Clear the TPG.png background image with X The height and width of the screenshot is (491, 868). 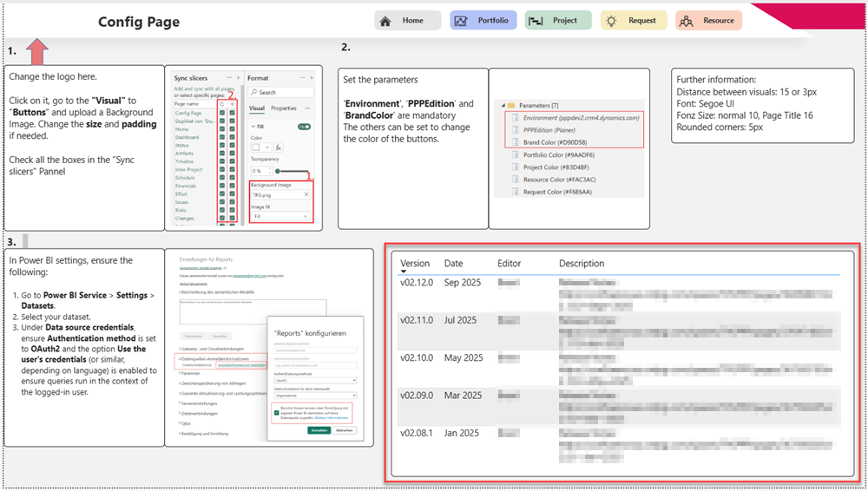point(306,194)
